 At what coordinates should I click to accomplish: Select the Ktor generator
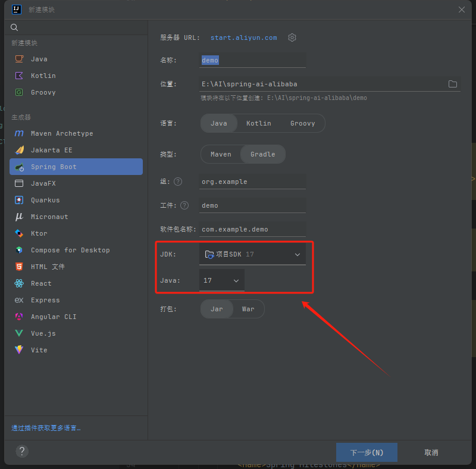pos(76,233)
